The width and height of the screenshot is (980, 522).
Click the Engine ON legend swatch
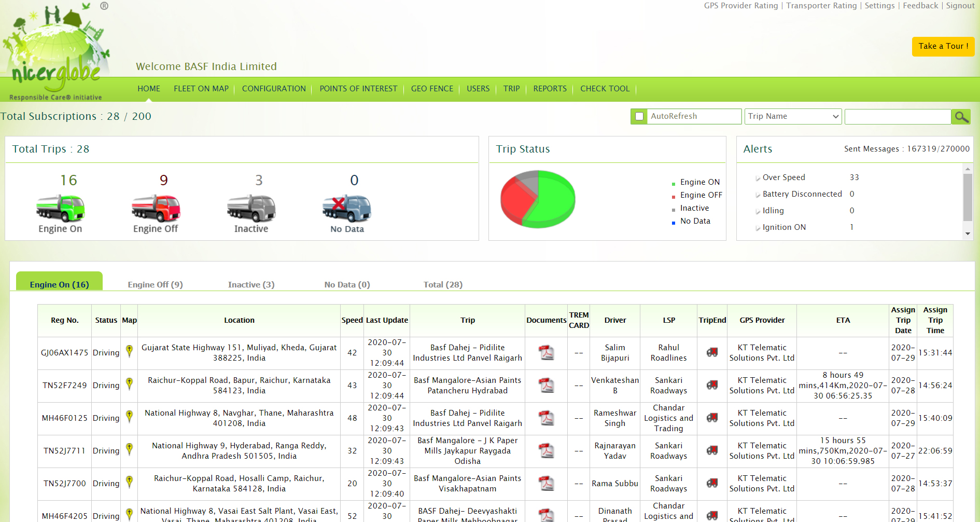tap(674, 184)
